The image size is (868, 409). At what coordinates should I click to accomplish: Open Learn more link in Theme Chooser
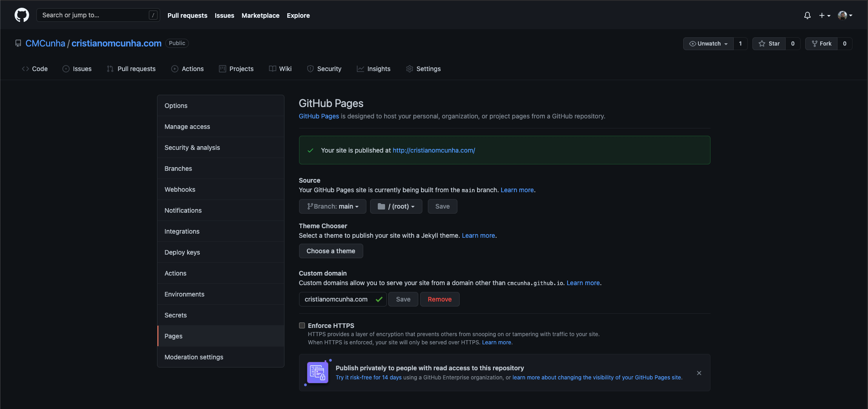click(x=478, y=235)
